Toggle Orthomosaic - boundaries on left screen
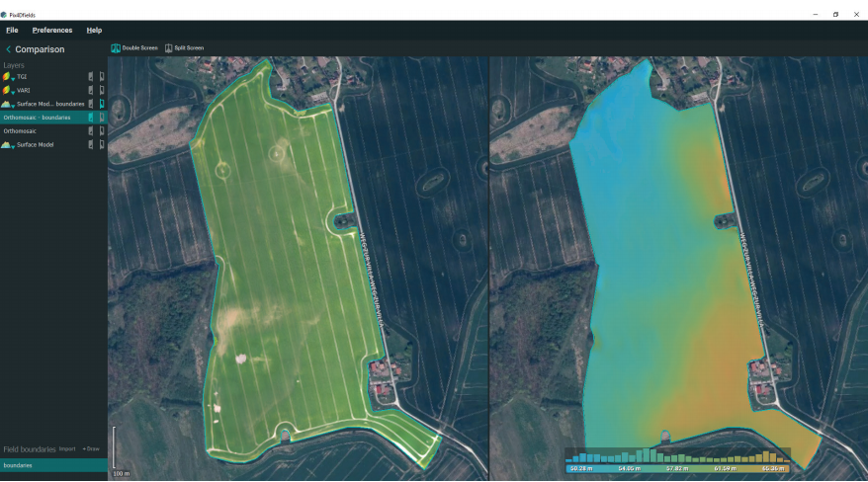The width and height of the screenshot is (868, 482). click(x=91, y=118)
